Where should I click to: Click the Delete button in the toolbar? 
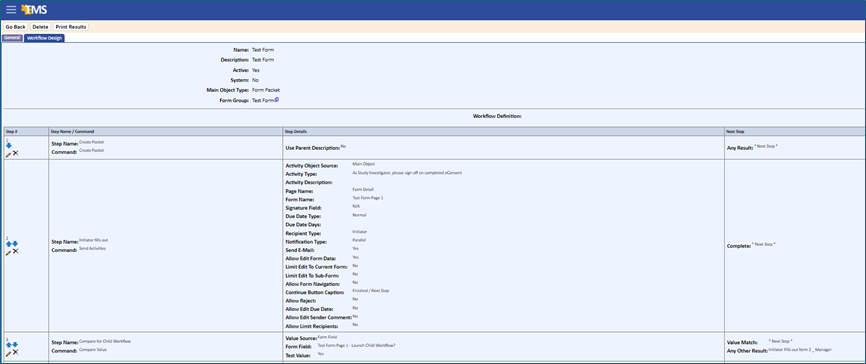[x=40, y=27]
